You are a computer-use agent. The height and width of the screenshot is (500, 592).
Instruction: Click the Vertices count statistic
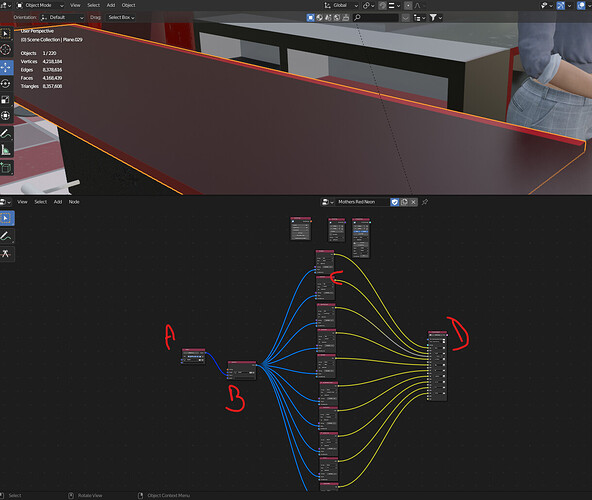click(42, 62)
